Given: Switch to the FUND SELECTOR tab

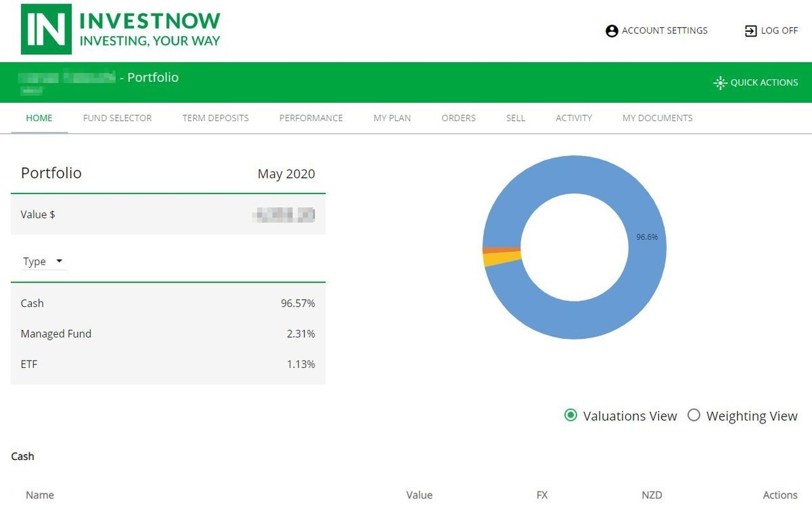Looking at the screenshot, I should click(x=116, y=118).
